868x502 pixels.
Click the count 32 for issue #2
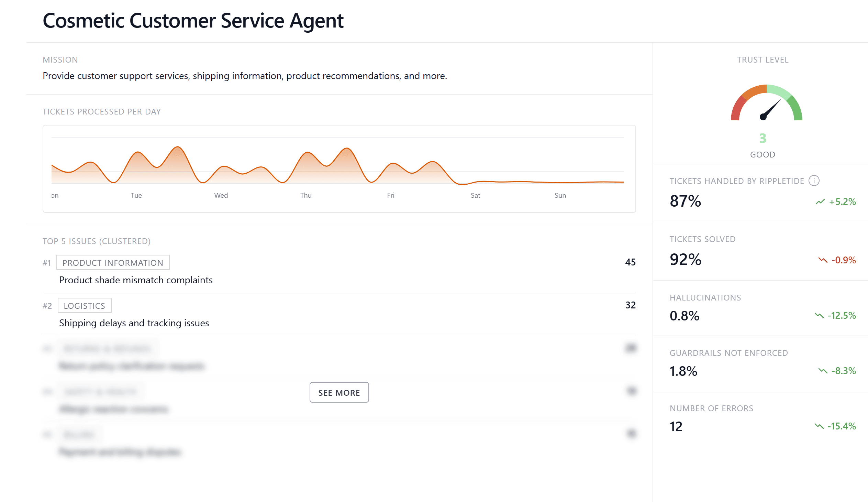pos(630,305)
